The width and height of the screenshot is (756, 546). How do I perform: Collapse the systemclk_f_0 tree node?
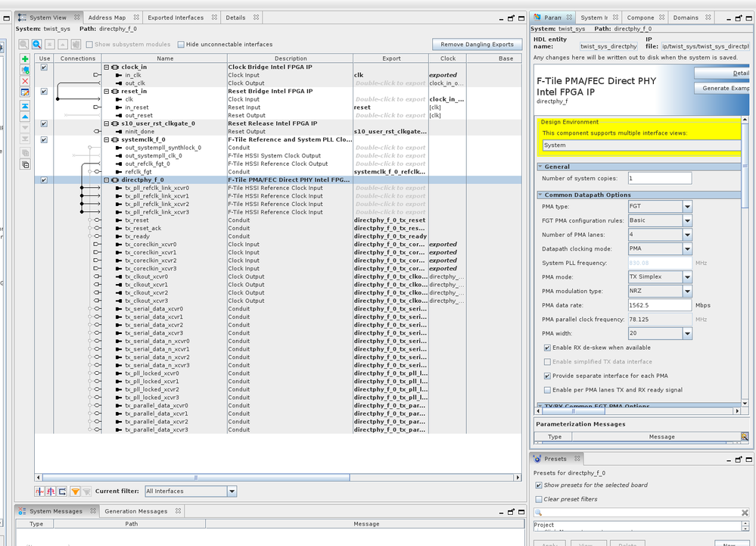coord(107,139)
